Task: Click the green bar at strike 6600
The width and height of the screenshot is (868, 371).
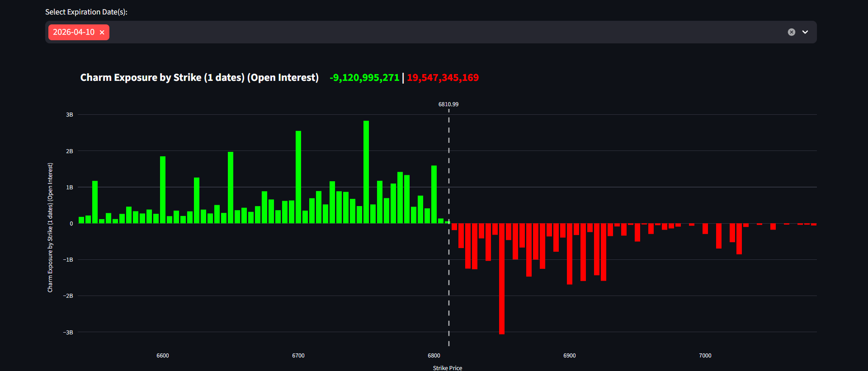Action: pyautogui.click(x=163, y=190)
